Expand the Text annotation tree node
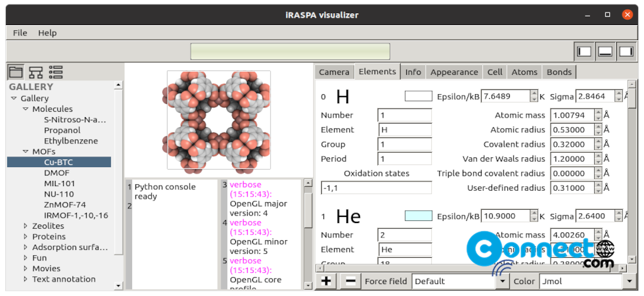 26,279
